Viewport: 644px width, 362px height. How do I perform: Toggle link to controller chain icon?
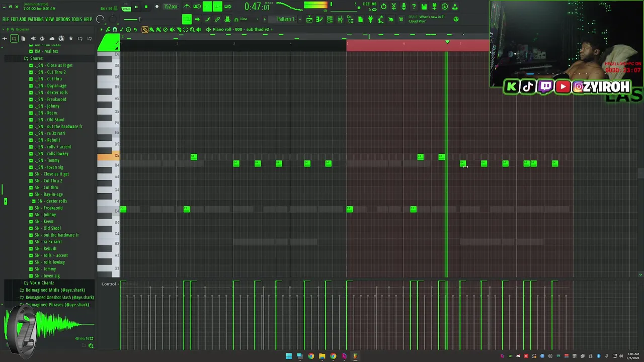tap(217, 19)
